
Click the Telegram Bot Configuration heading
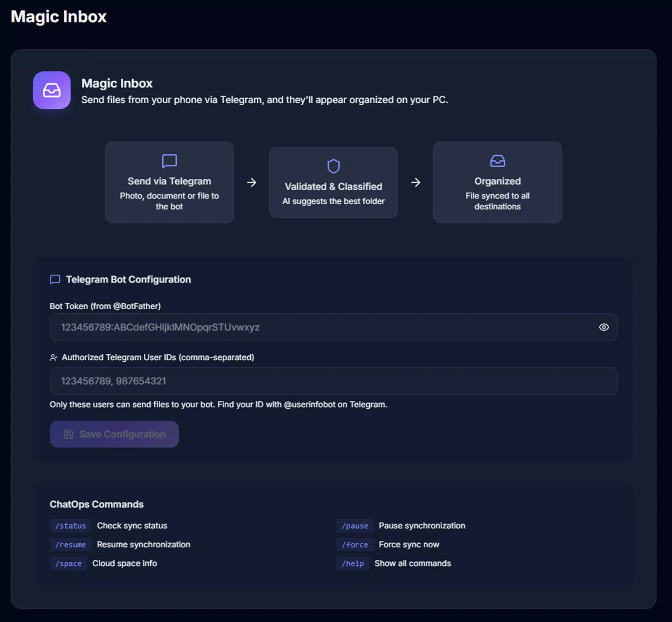128,279
